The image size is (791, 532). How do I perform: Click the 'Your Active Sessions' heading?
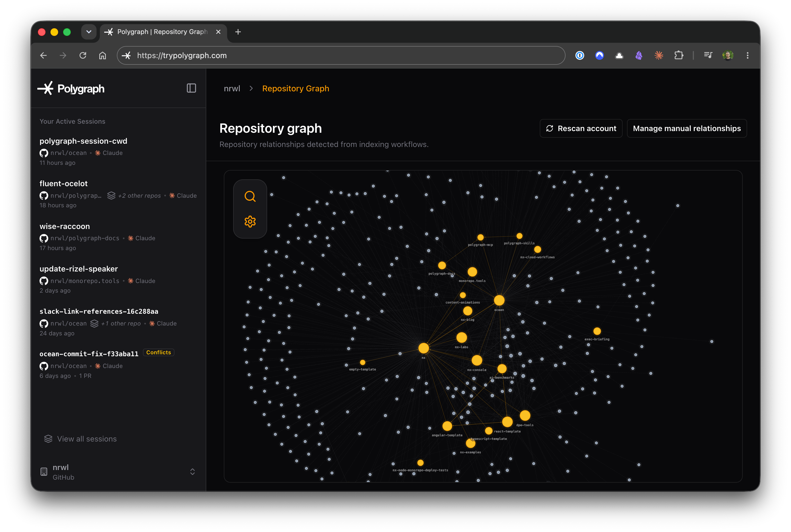(72, 121)
